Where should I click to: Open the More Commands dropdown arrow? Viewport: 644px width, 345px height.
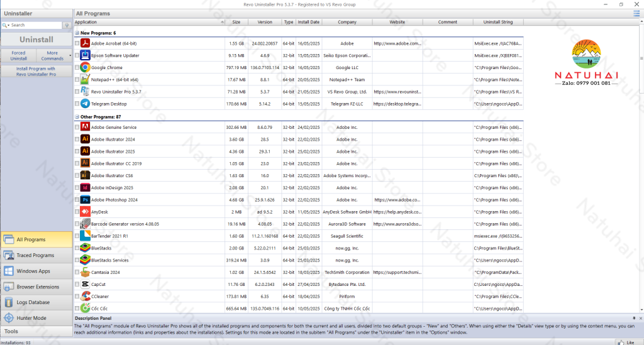70,55
